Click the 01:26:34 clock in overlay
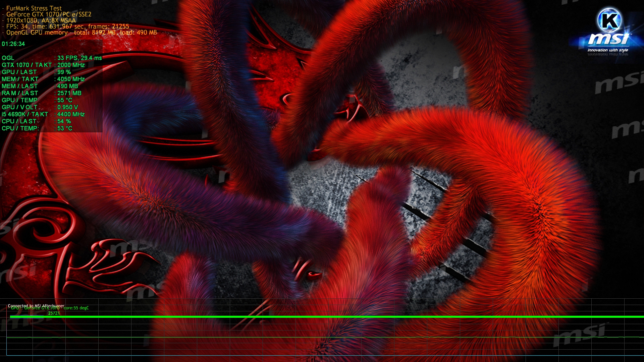644x362 pixels. [13, 44]
